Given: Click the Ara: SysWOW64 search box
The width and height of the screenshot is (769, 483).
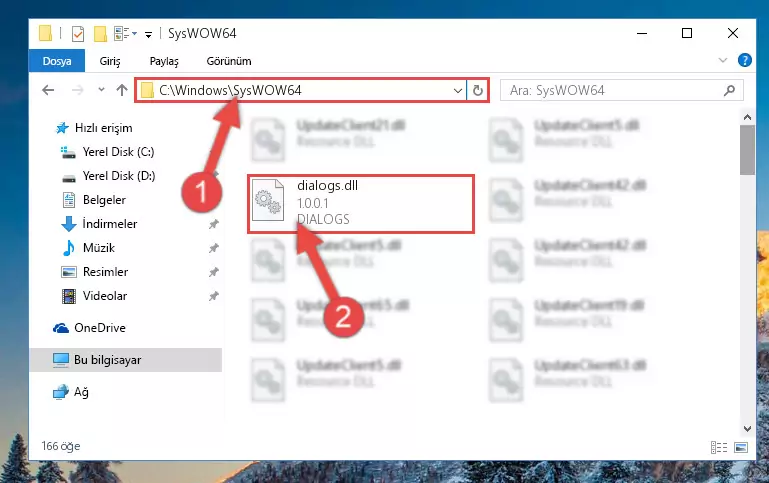Looking at the screenshot, I should click(621, 90).
